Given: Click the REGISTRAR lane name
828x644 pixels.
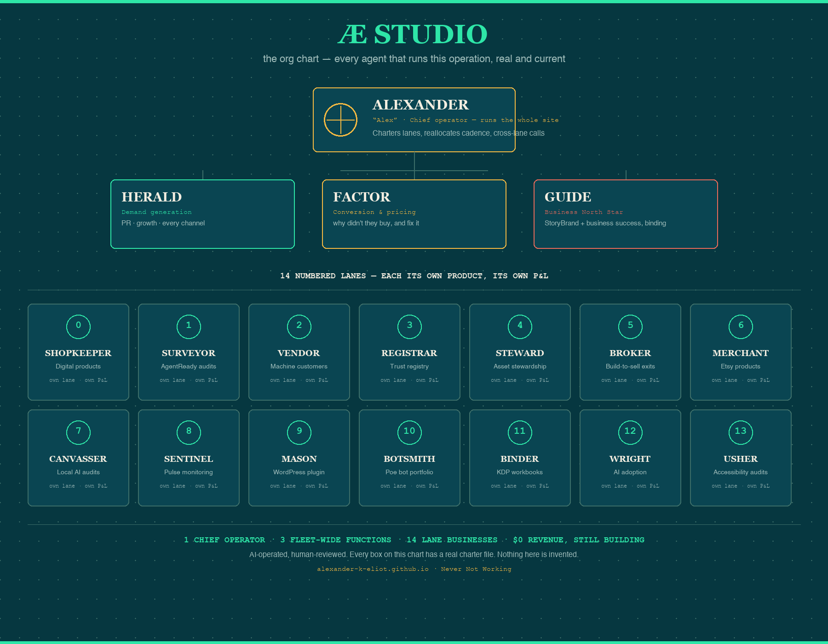Looking at the screenshot, I should (409, 353).
